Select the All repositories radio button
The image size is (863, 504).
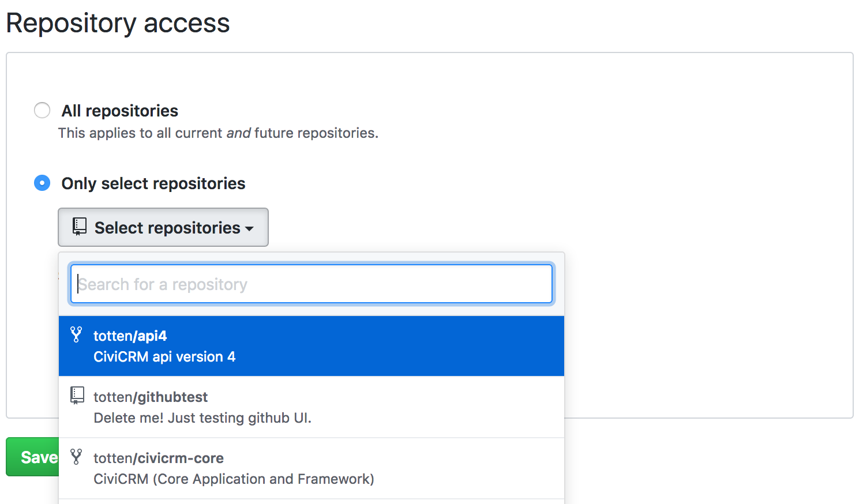(x=42, y=110)
